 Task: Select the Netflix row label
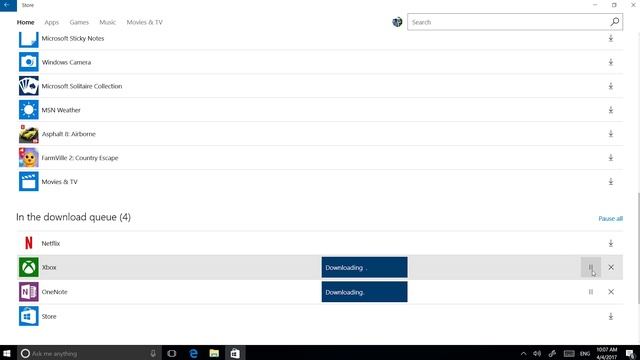[x=51, y=243]
